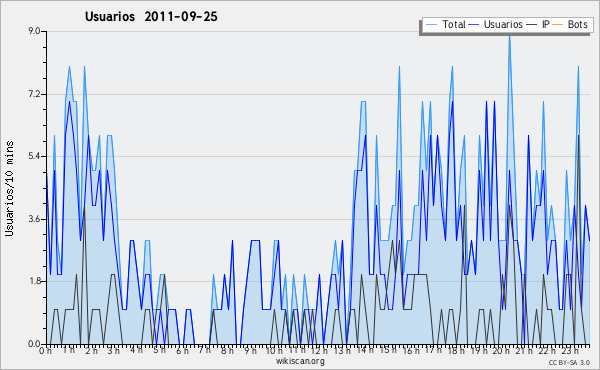Click the light-blue Total line swatch in the legend

click(432, 25)
